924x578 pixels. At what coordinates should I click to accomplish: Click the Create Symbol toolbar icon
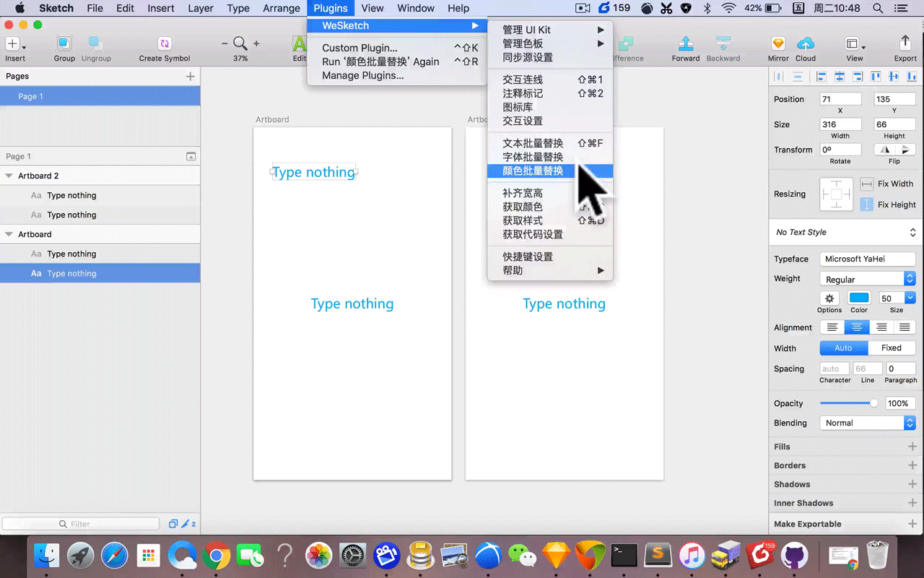click(x=165, y=43)
